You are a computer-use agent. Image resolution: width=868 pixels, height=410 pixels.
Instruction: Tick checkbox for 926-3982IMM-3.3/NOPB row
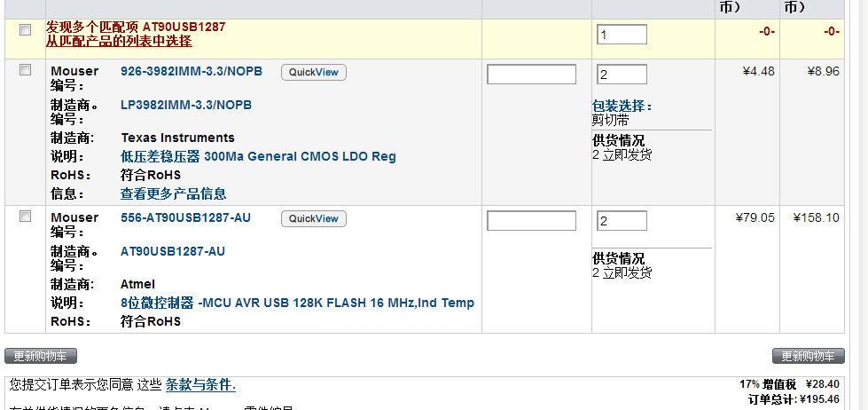coord(26,70)
